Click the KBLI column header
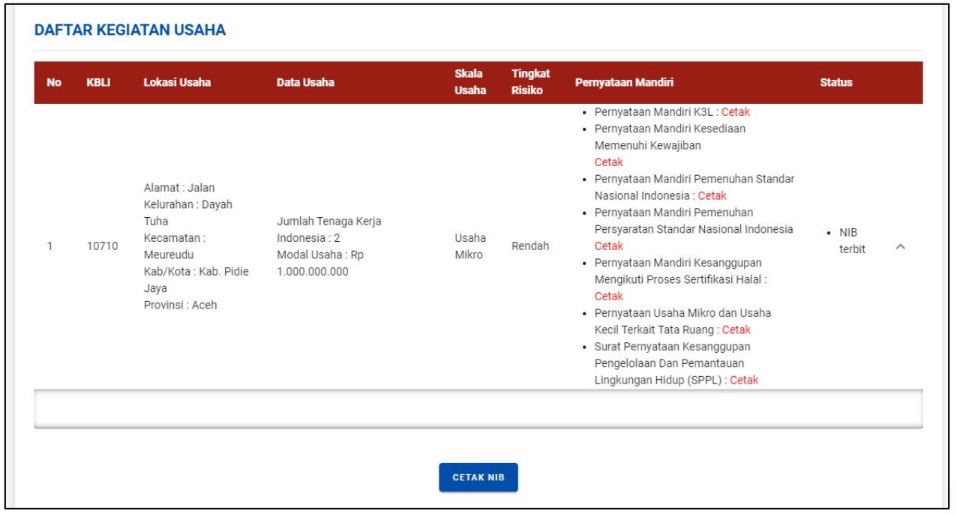Viewport: 957px width, 515px height. [x=98, y=83]
